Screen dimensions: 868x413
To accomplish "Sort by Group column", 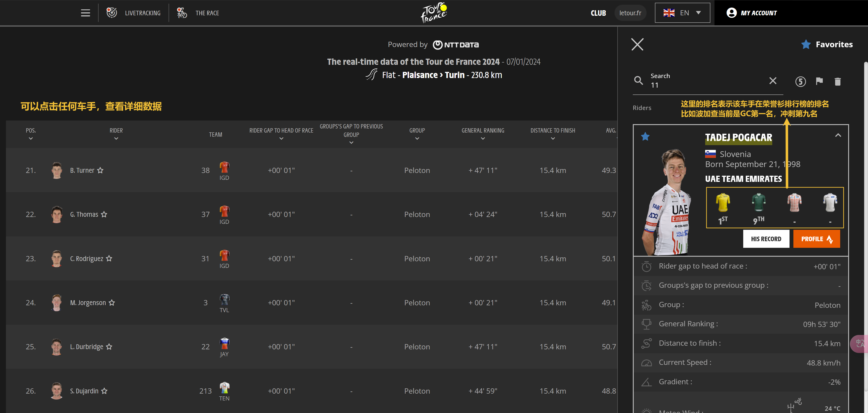I will click(417, 134).
